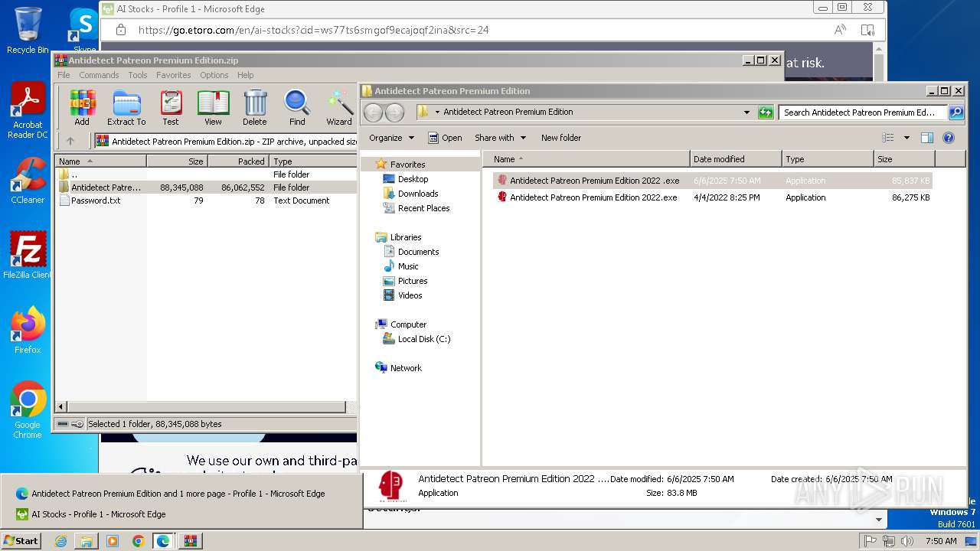Viewport: 980px width, 551px height.
Task: Click Explorer forward navigation arrow
Action: coord(394,112)
